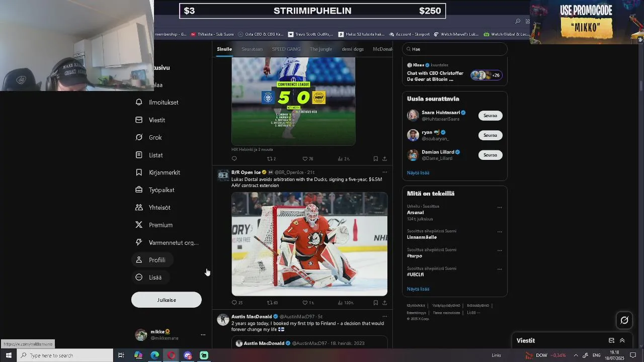Open Klaas Chat with CEO space
Viewport: 644px width, 362px height.
(454, 73)
